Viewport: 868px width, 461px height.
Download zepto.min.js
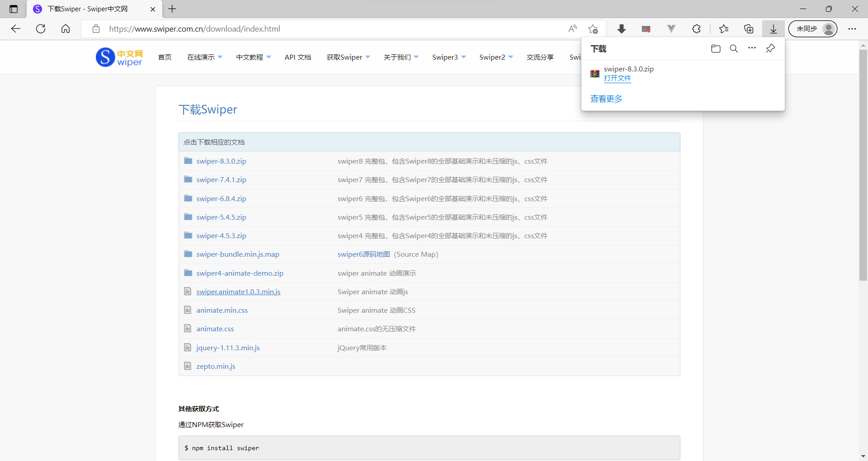[216, 367]
